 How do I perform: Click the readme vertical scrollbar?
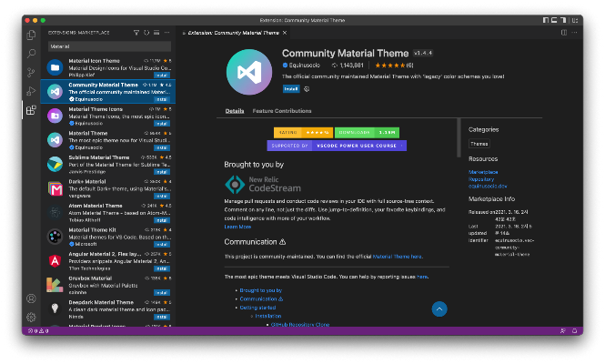pos(459,137)
